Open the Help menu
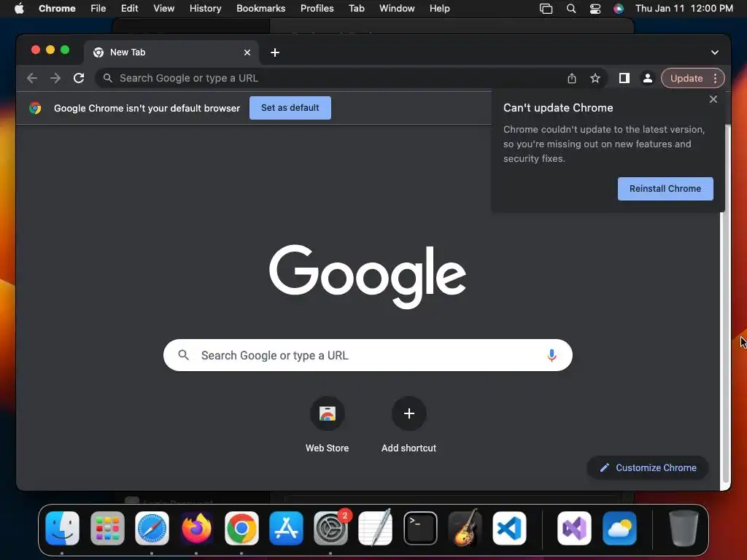Viewport: 747px width, 560px height. click(439, 9)
